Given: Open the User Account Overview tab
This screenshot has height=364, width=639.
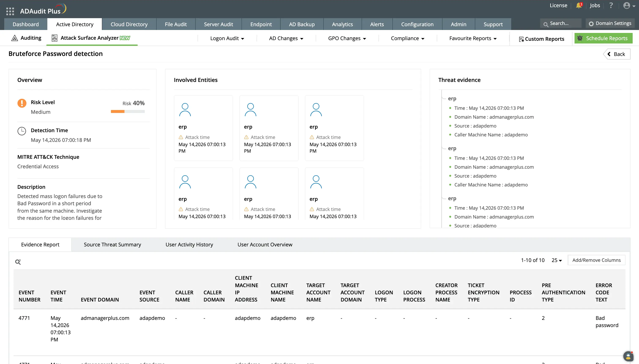Looking at the screenshot, I should (x=265, y=244).
